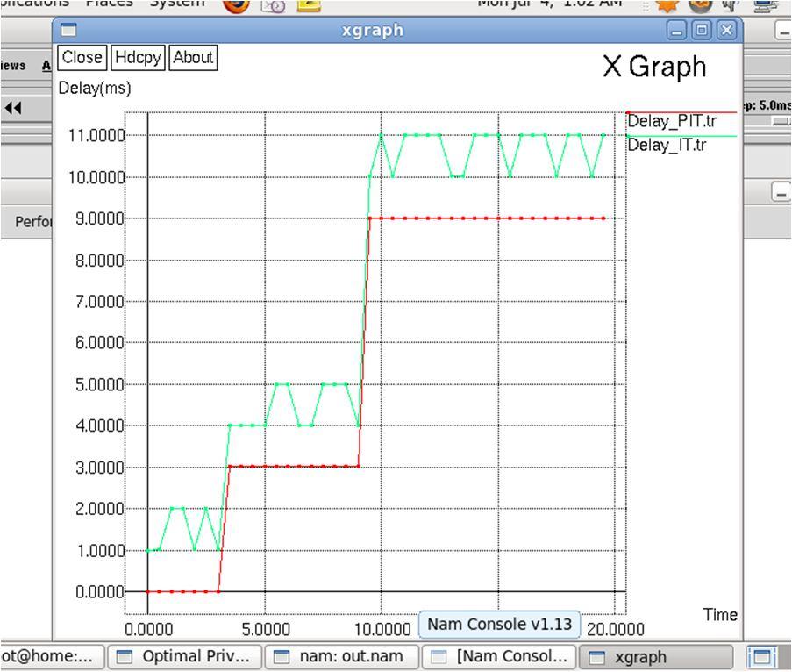Image resolution: width=792 pixels, height=672 pixels.
Task: Switch to the terminal ot@home taskbar entry
Action: click(53, 656)
